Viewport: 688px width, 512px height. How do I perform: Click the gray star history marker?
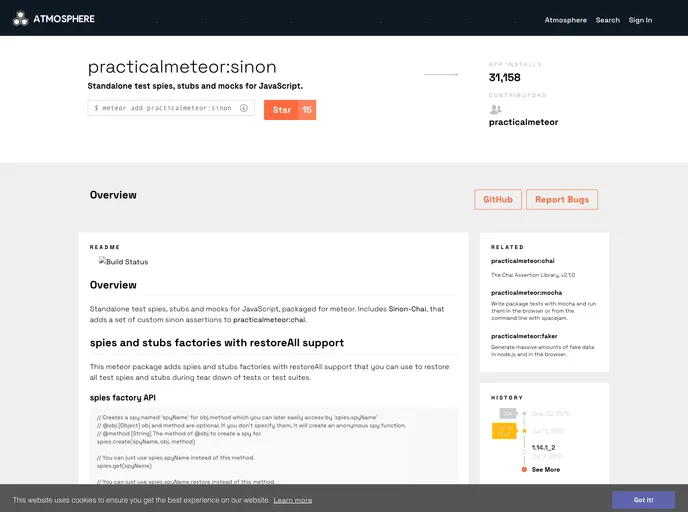click(524, 413)
